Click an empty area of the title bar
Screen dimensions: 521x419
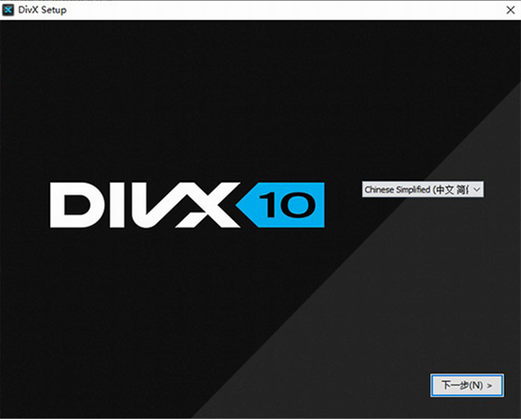point(267,10)
